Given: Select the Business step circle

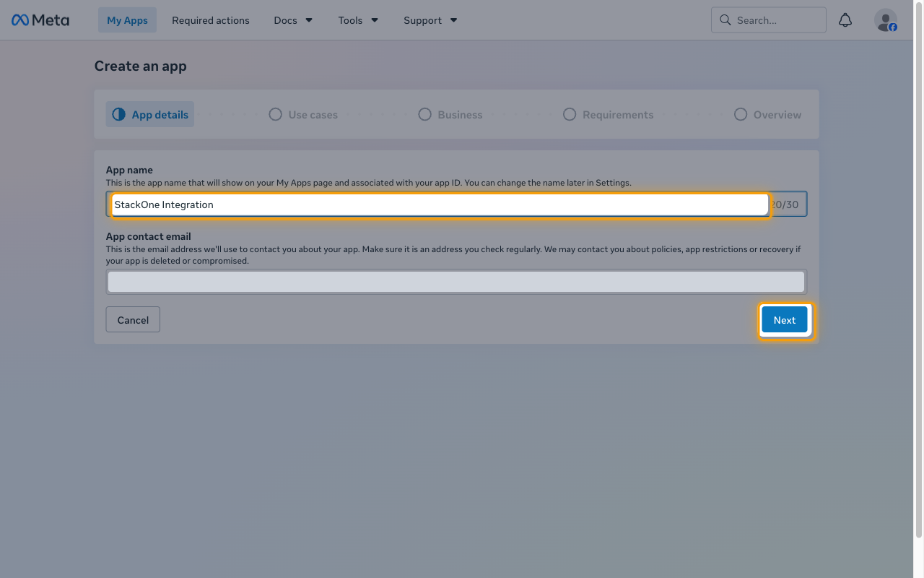Looking at the screenshot, I should (x=424, y=114).
